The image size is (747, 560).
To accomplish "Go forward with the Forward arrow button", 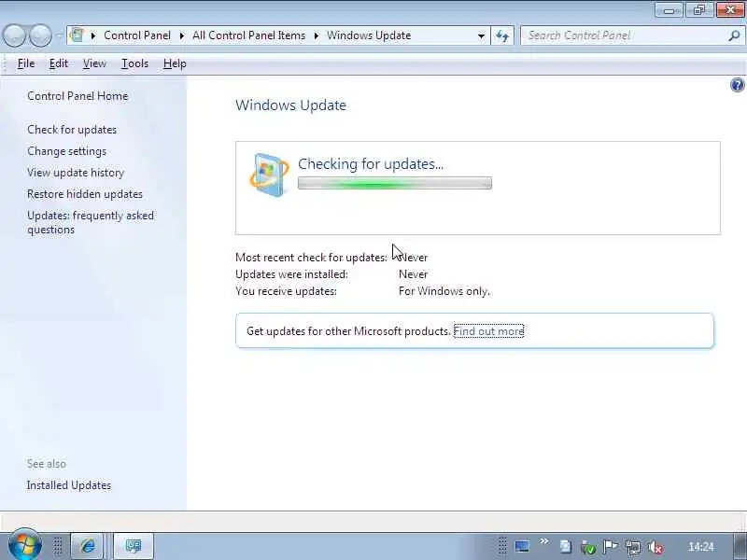I will [x=40, y=35].
